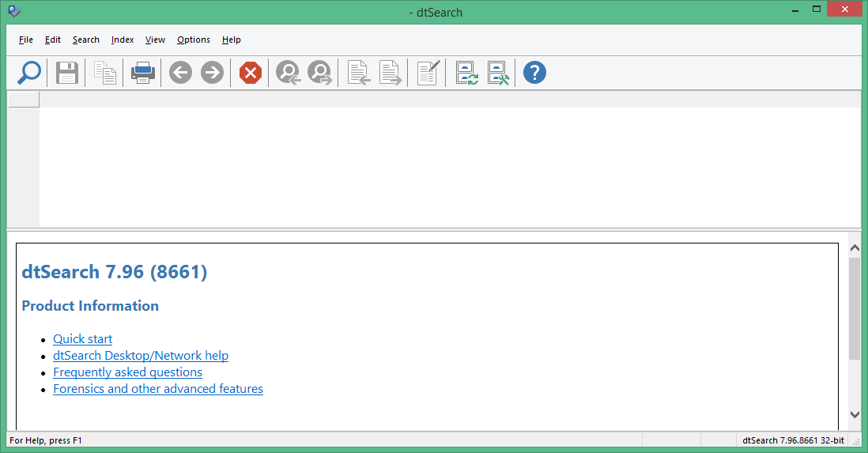Click the scroll down arrow
The height and width of the screenshot is (453, 868).
[x=855, y=414]
